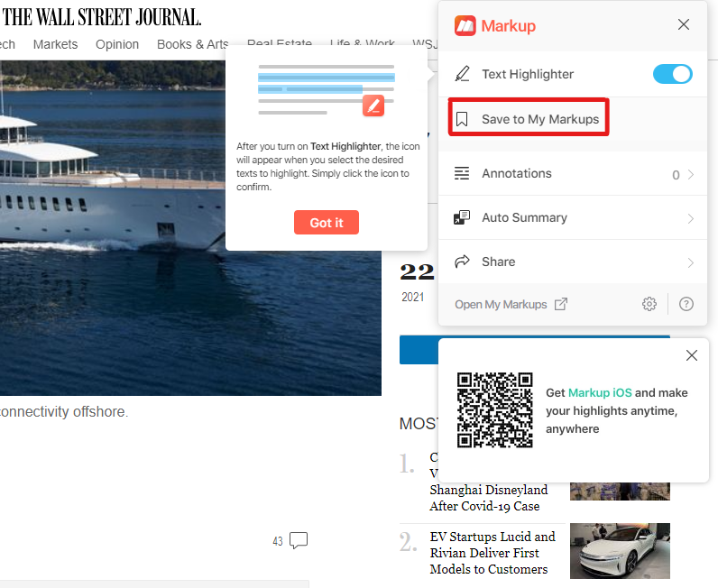Click the Share arrow icon
The width and height of the screenshot is (718, 588).
(x=462, y=261)
